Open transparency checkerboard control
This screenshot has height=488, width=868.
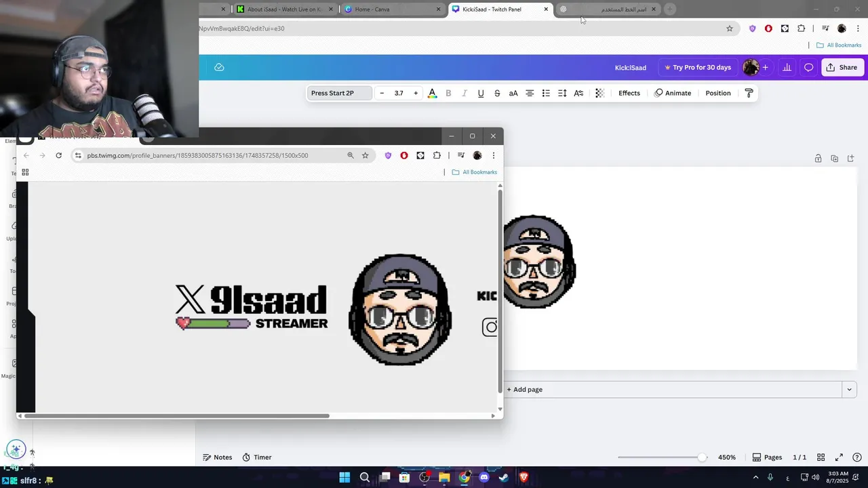(x=599, y=93)
